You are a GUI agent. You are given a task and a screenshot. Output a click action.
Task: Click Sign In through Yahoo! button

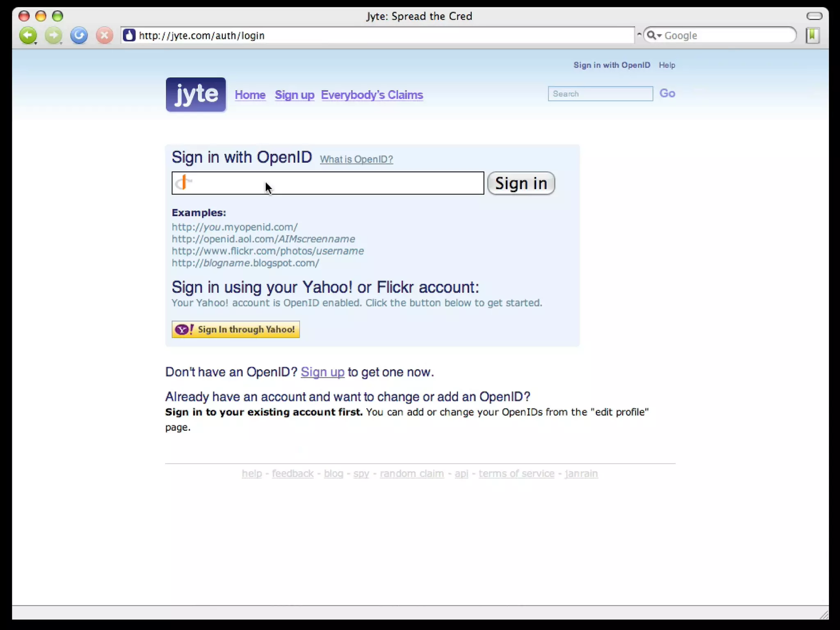235,329
